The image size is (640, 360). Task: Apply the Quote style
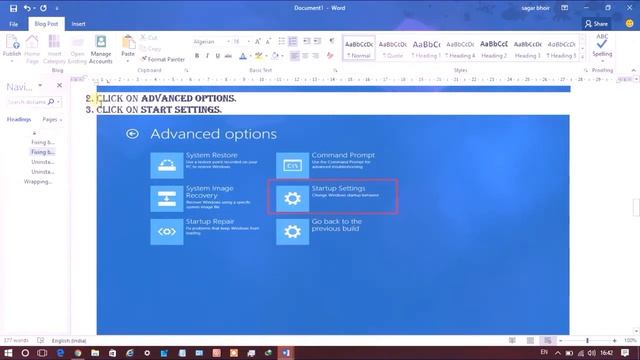(x=392, y=48)
